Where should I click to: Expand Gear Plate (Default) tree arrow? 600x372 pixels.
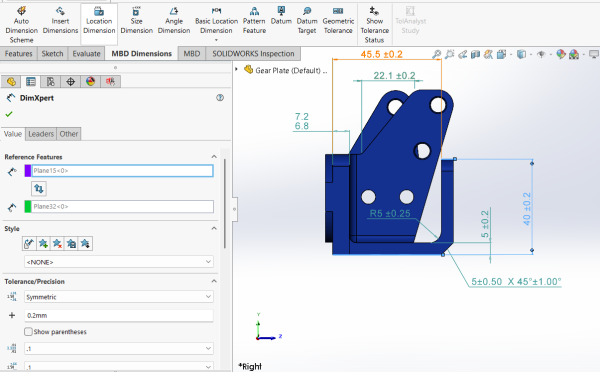click(236, 69)
